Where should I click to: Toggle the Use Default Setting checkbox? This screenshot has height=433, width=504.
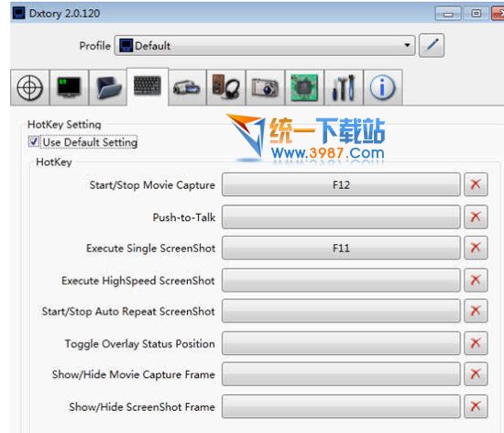point(34,141)
